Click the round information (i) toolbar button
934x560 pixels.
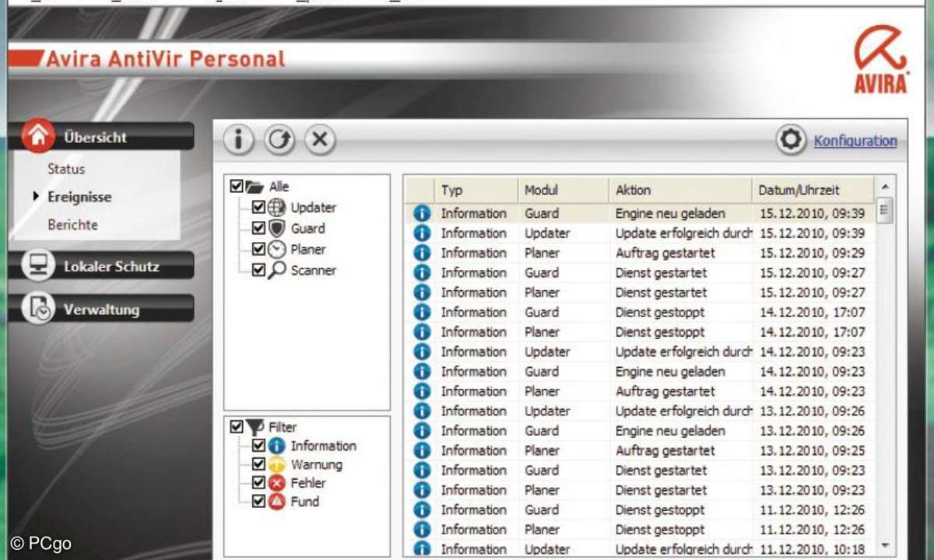pyautogui.click(x=239, y=140)
